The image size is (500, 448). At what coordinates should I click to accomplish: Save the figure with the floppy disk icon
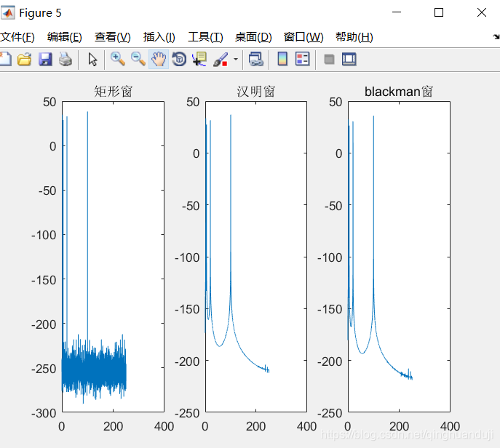45,59
